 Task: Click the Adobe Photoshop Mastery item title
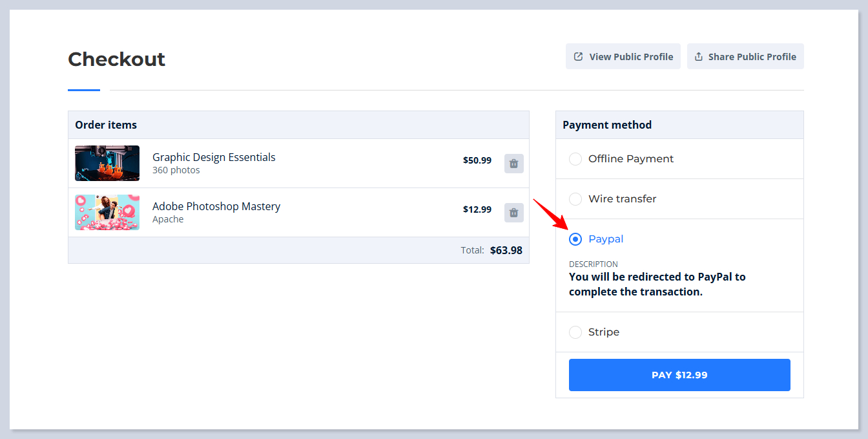tap(216, 206)
